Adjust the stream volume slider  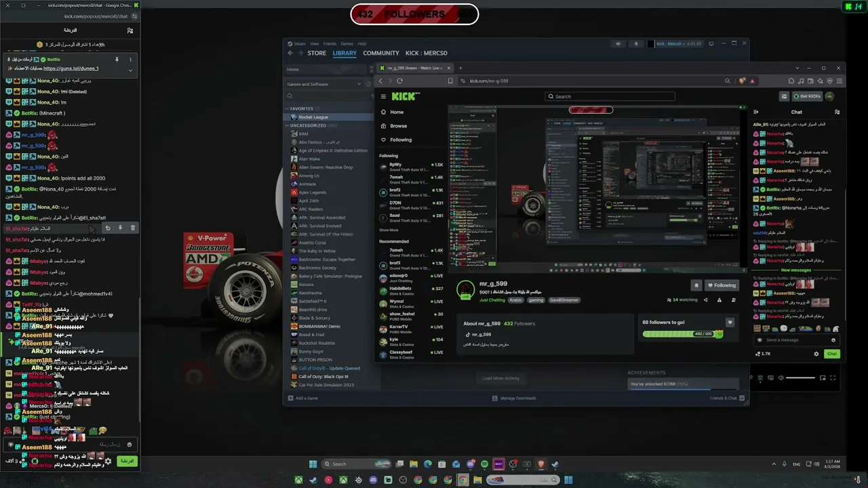(x=800, y=378)
